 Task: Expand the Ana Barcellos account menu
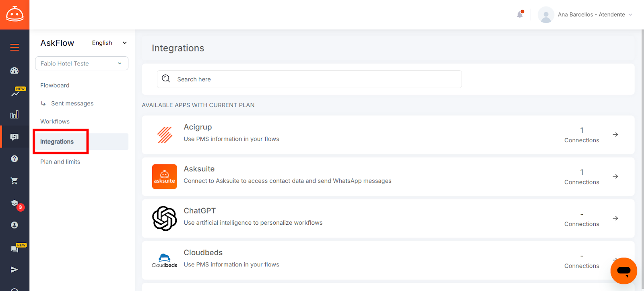(x=595, y=14)
